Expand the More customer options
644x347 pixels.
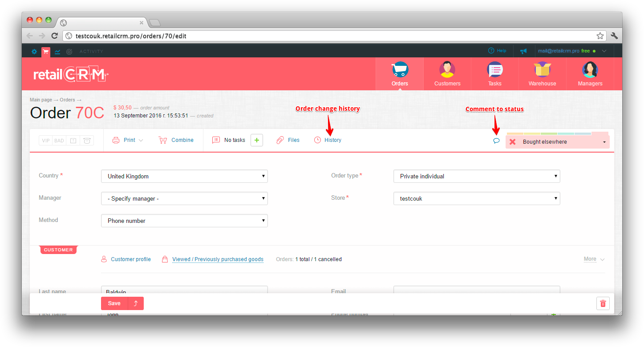click(x=594, y=259)
